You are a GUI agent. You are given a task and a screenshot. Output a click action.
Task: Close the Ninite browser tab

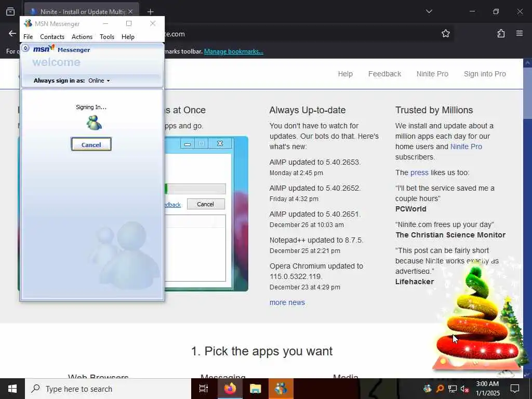130,11
